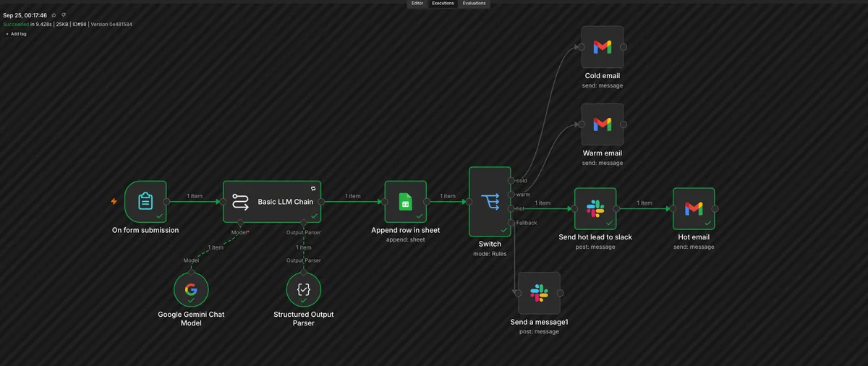The image size is (868, 366).
Task: Click the input handle of Cold email node
Action: [x=582, y=47]
